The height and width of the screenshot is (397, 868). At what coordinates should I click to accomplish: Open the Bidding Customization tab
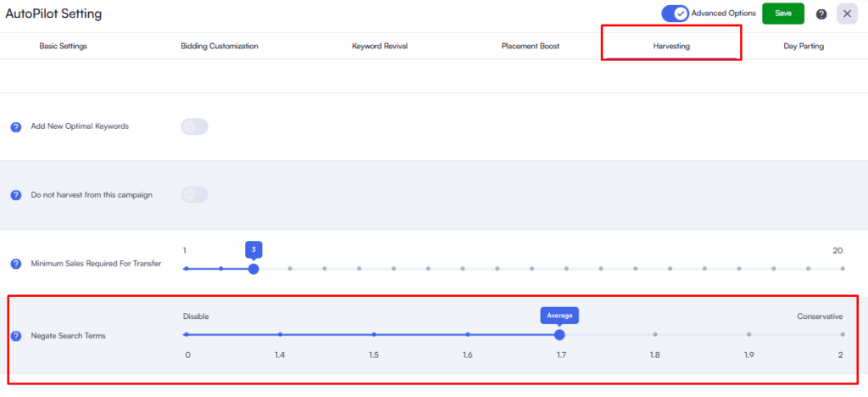[220, 46]
